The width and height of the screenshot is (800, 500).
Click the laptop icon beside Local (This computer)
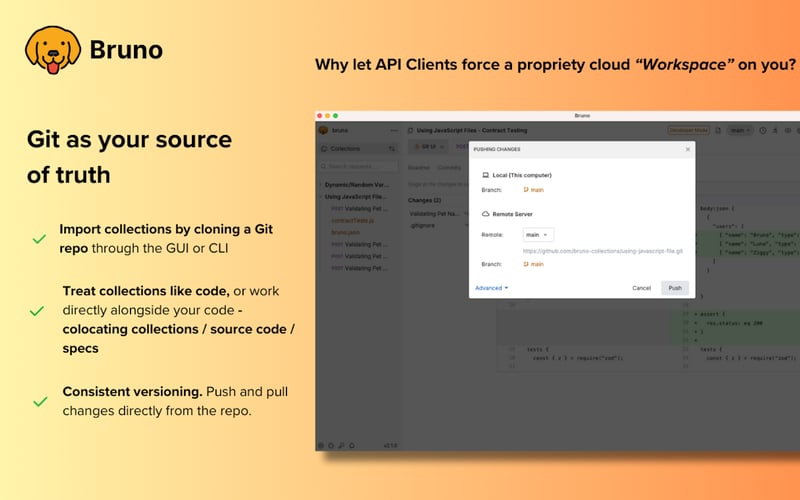(x=485, y=175)
